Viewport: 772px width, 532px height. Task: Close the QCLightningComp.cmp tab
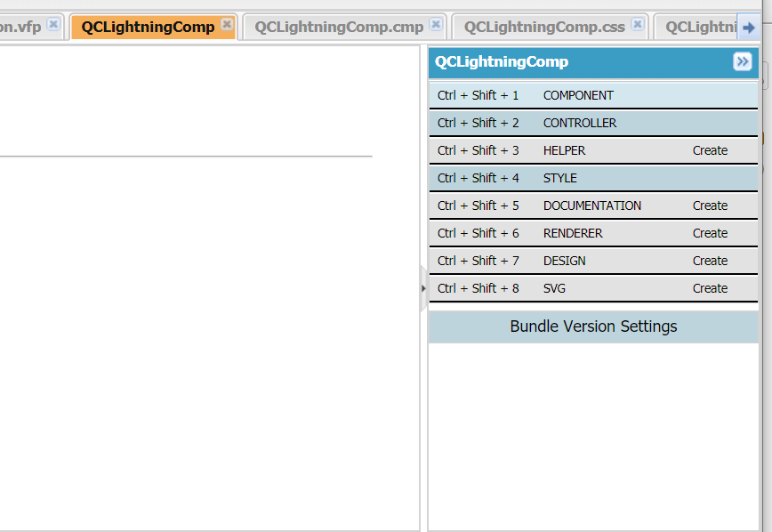click(436, 25)
